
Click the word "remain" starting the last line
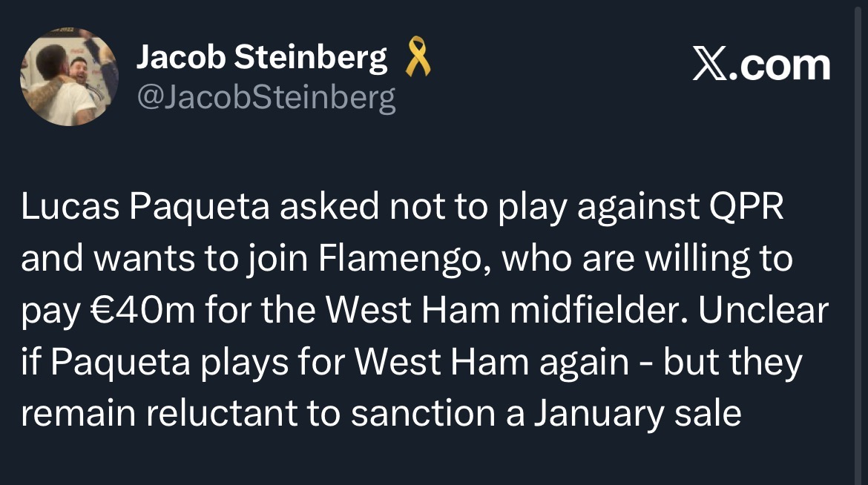click(x=76, y=414)
